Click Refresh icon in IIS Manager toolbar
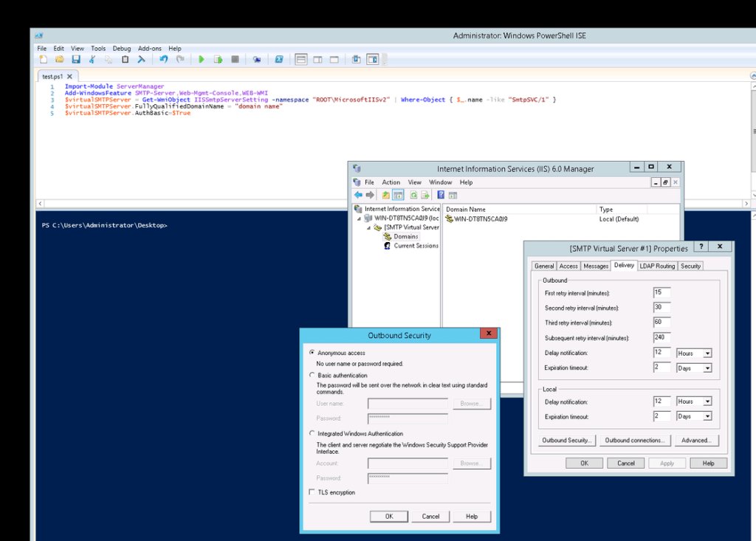The height and width of the screenshot is (541, 756). click(413, 195)
